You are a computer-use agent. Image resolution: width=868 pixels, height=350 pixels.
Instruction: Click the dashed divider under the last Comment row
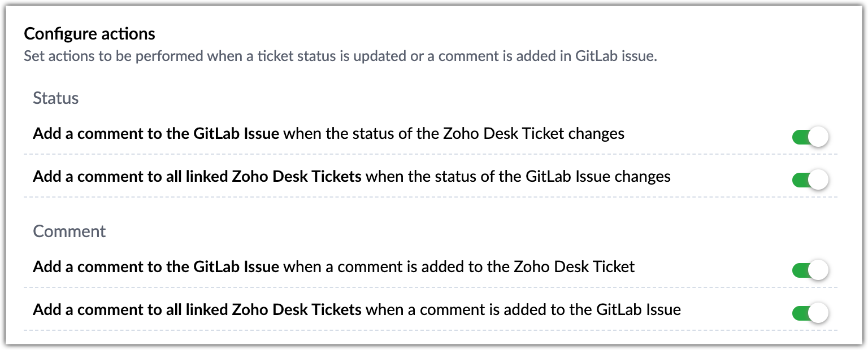tap(429, 330)
